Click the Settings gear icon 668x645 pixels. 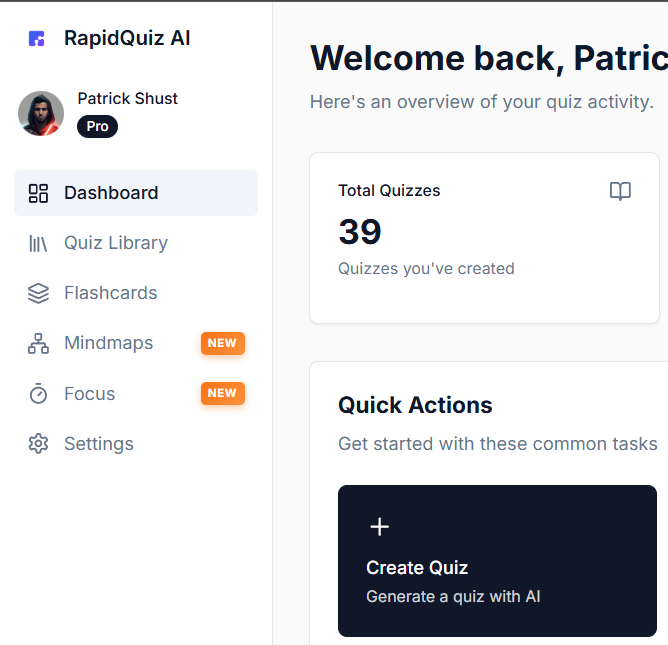tap(38, 444)
